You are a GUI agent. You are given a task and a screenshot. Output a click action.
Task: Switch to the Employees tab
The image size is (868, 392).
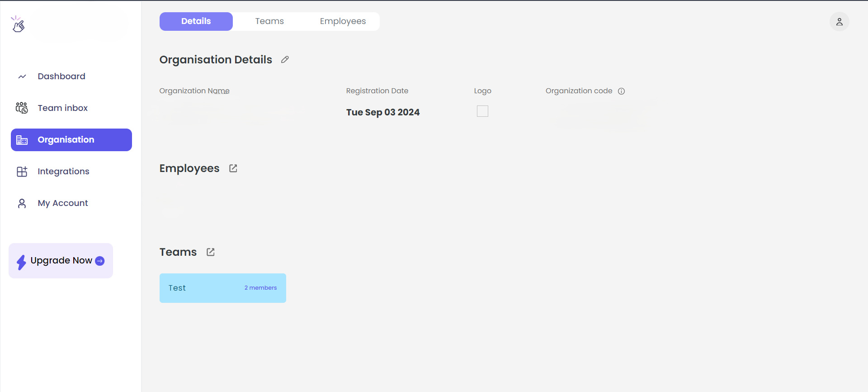pos(343,21)
